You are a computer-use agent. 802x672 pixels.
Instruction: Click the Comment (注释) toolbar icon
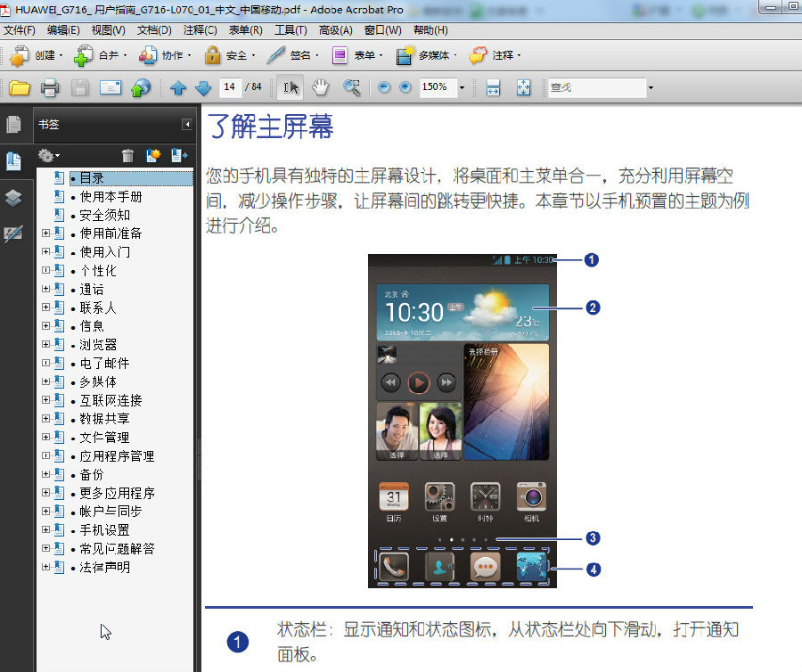[x=479, y=55]
